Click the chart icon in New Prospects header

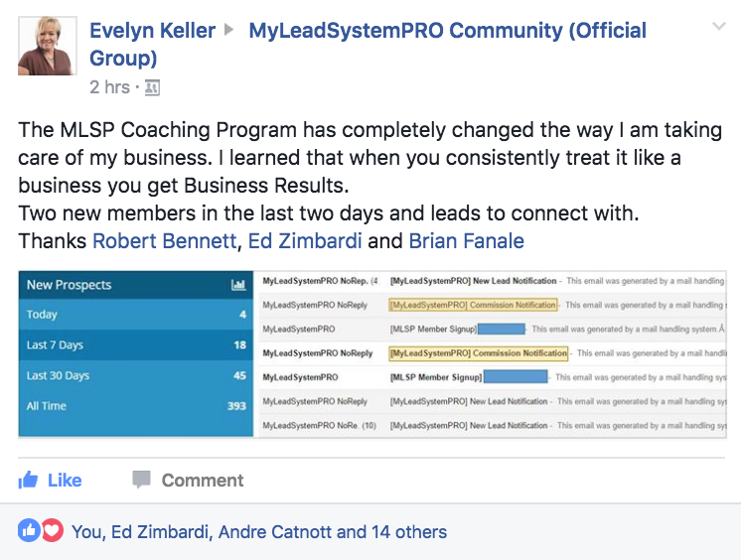click(238, 285)
